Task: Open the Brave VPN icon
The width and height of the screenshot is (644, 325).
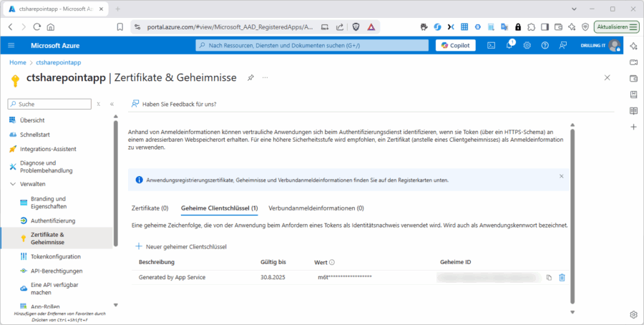Action: click(x=585, y=27)
